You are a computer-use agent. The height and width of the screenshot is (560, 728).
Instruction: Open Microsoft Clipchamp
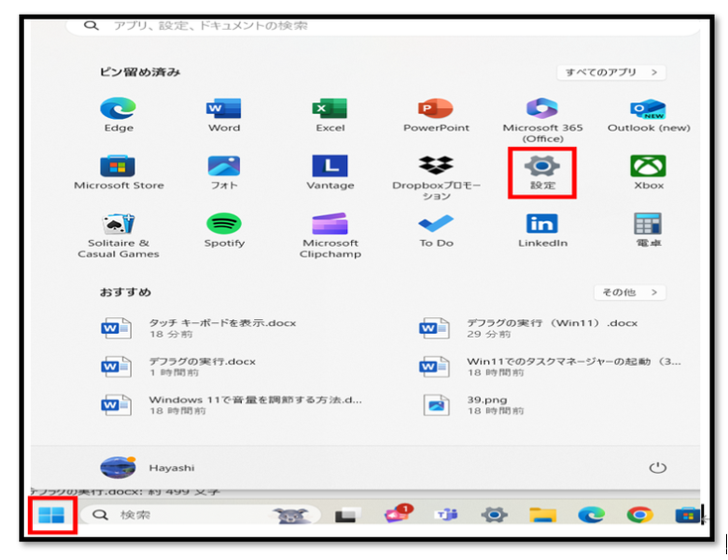click(330, 235)
